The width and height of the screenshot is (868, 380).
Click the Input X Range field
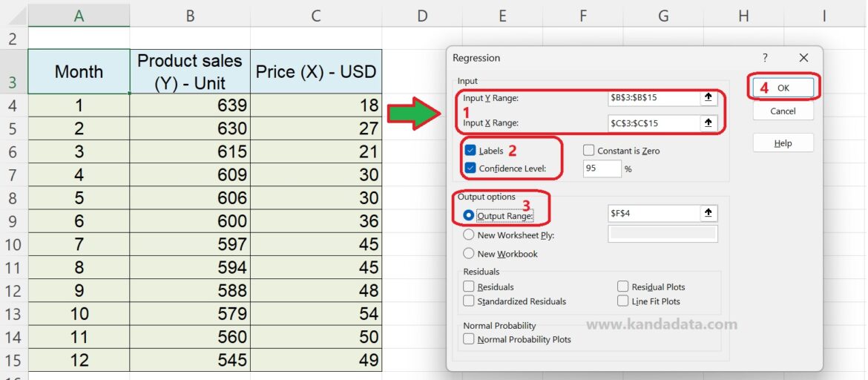click(654, 123)
